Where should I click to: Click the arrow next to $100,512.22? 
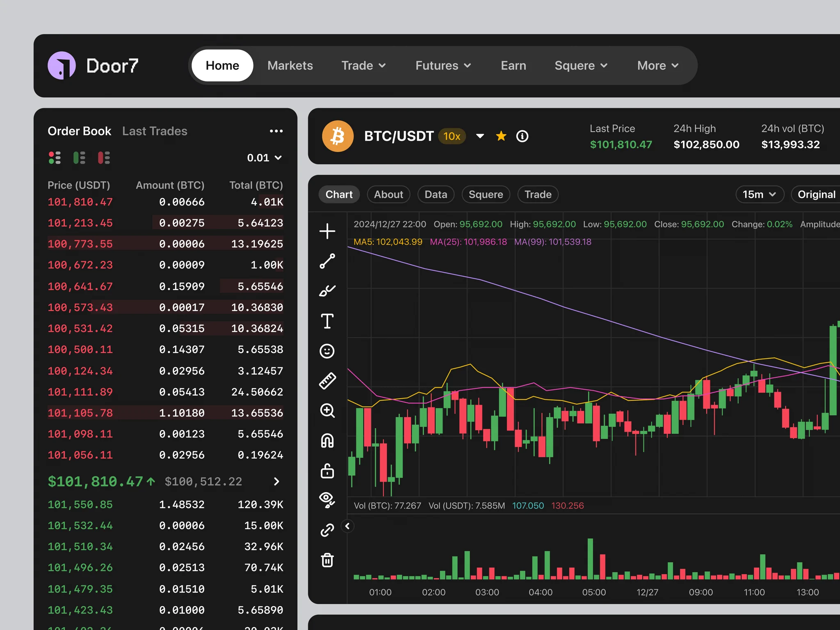click(276, 482)
